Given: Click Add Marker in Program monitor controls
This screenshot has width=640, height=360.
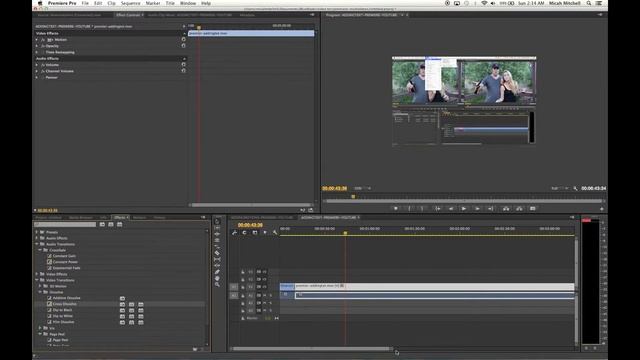Looking at the screenshot, I should (x=396, y=209).
